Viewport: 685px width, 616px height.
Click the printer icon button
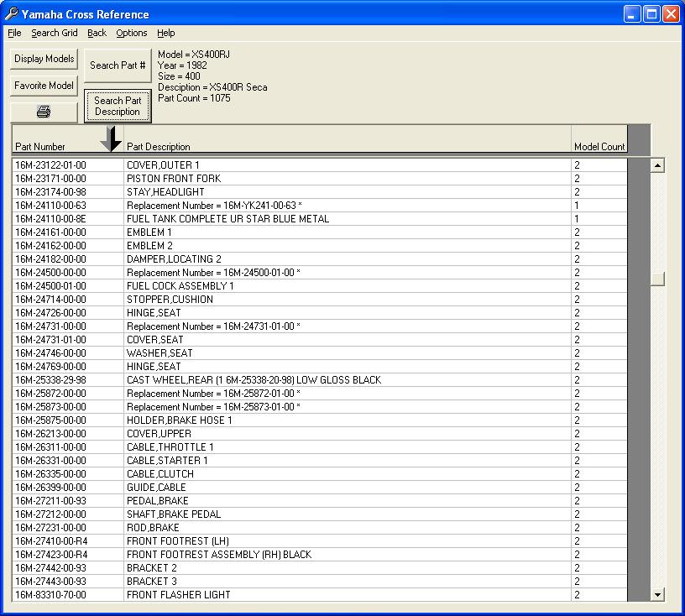(44, 112)
